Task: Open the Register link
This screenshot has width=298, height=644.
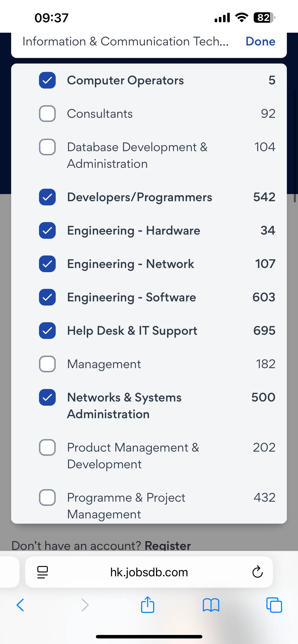Action: pos(168,545)
